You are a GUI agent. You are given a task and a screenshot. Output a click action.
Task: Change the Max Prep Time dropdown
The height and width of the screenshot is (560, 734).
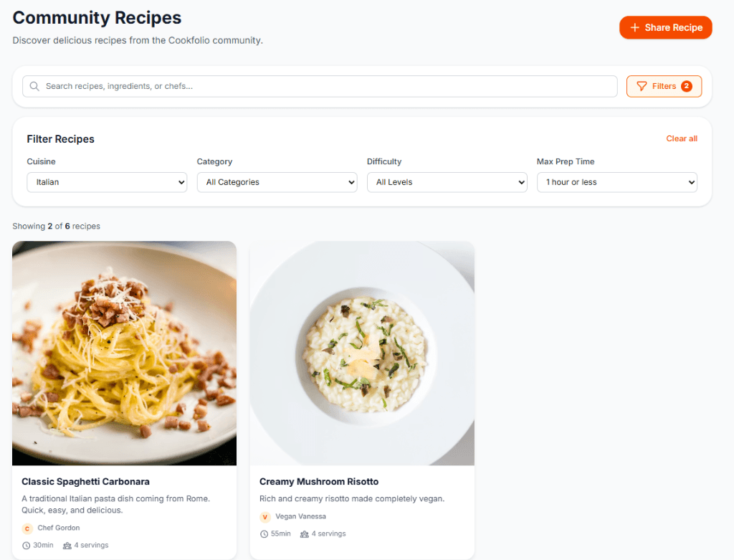[616, 182]
